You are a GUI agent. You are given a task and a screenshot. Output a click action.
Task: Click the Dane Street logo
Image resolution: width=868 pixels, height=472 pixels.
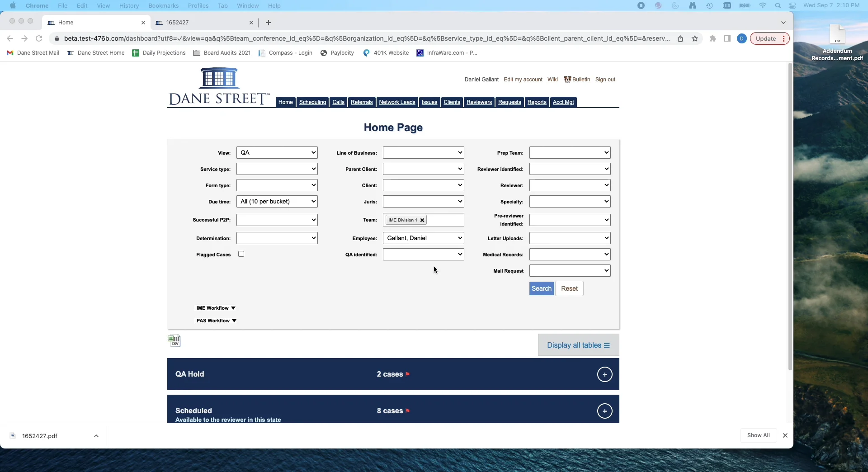point(219,86)
